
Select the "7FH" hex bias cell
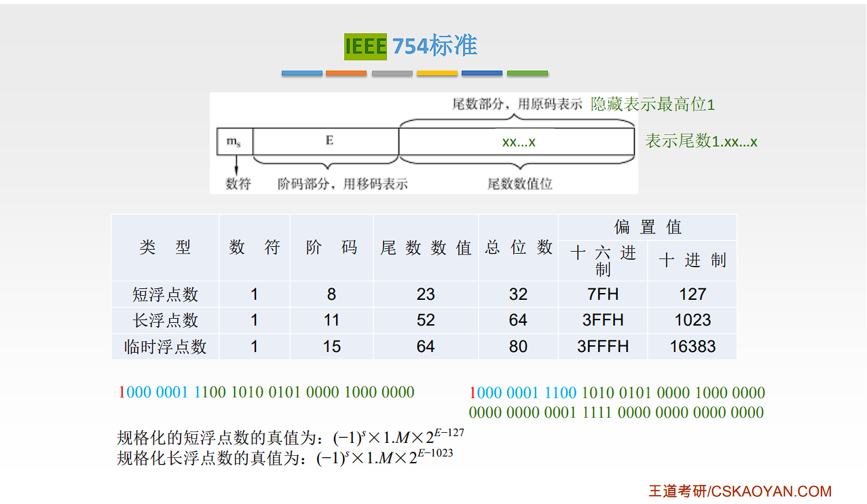pyautogui.click(x=603, y=294)
